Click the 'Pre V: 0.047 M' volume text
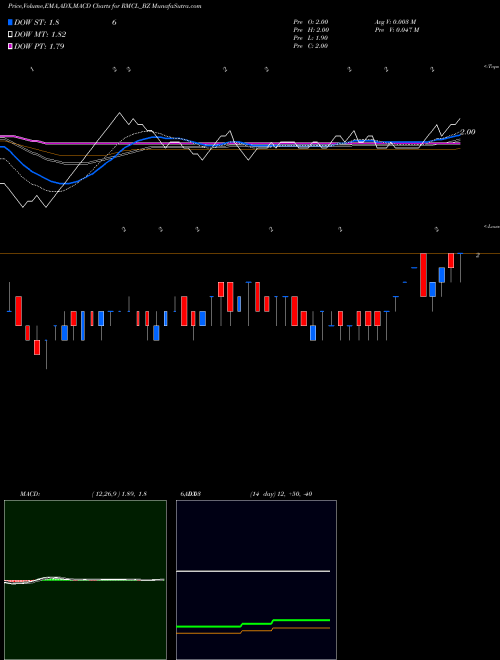The image size is (500, 660). (396, 30)
